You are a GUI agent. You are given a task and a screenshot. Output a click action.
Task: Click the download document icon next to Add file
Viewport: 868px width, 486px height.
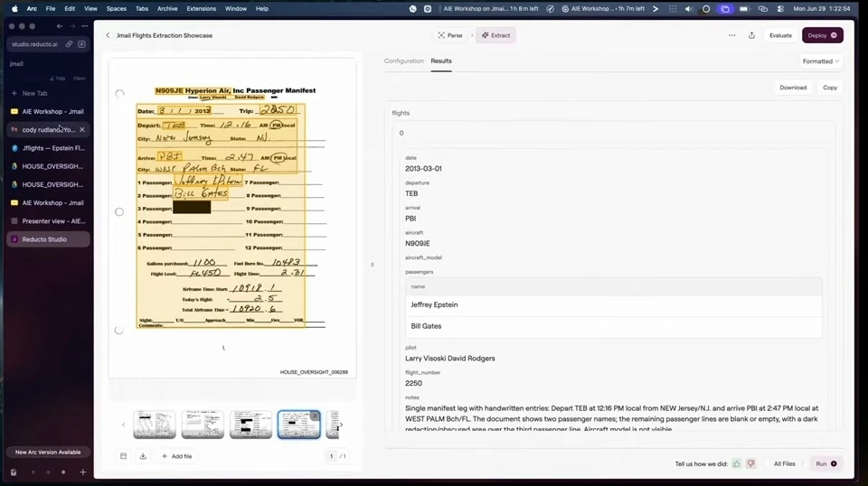143,456
